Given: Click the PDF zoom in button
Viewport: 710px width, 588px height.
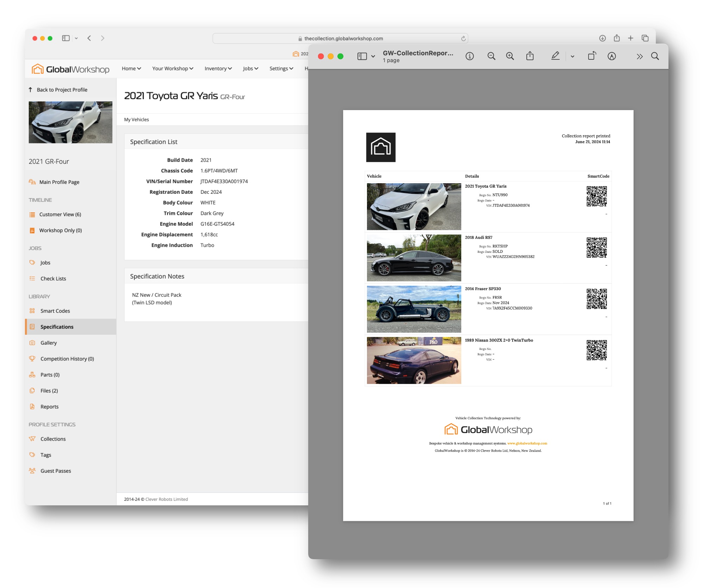Looking at the screenshot, I should [510, 55].
